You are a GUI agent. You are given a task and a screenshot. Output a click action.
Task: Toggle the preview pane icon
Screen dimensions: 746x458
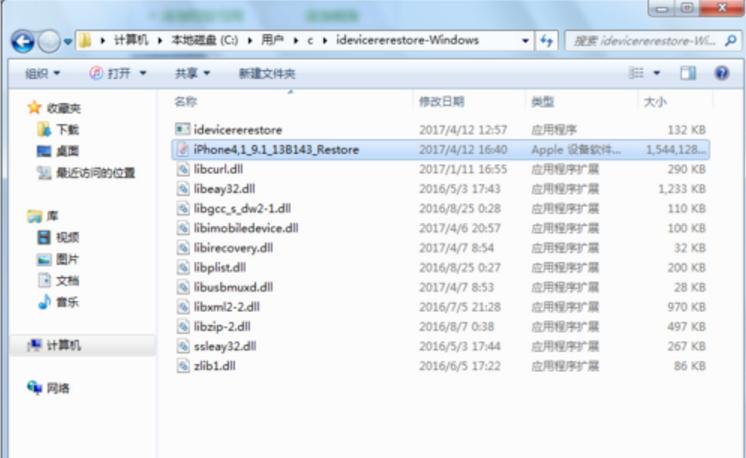point(688,73)
